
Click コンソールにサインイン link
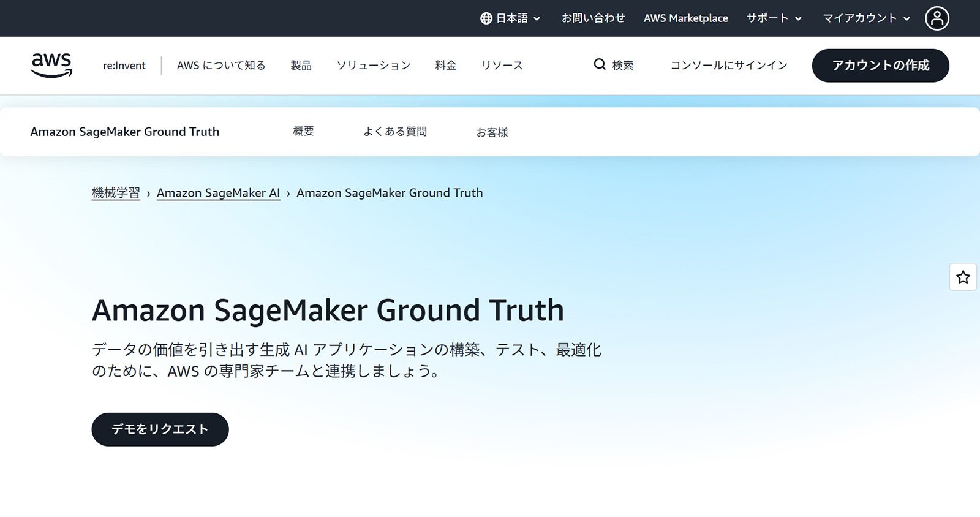pyautogui.click(x=729, y=66)
